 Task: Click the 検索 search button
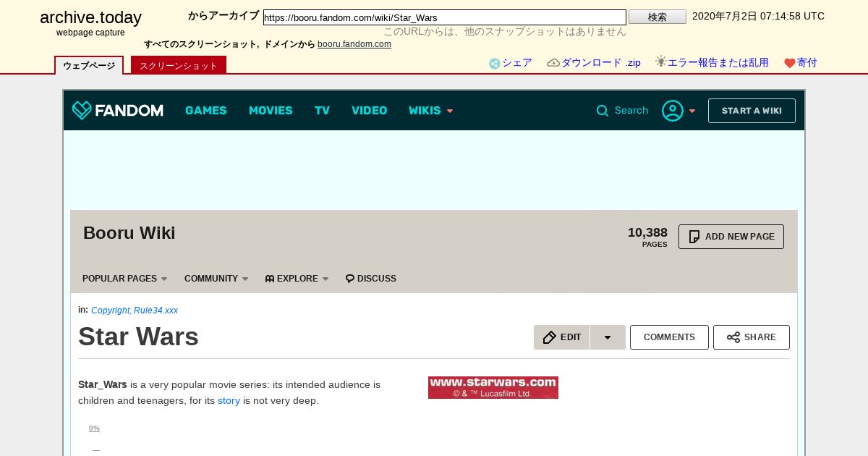tap(658, 17)
